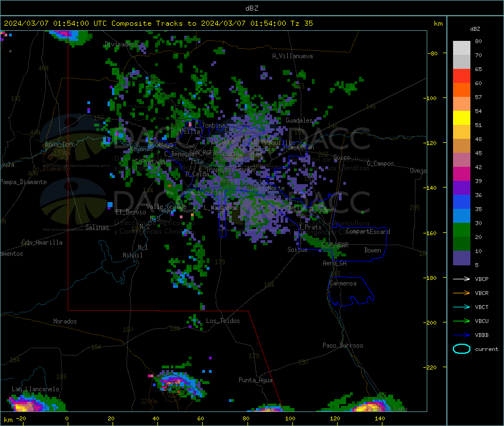Select the dark green 10–20 dBZ legend swatch
Screen dimensions: 504x426
click(x=461, y=244)
